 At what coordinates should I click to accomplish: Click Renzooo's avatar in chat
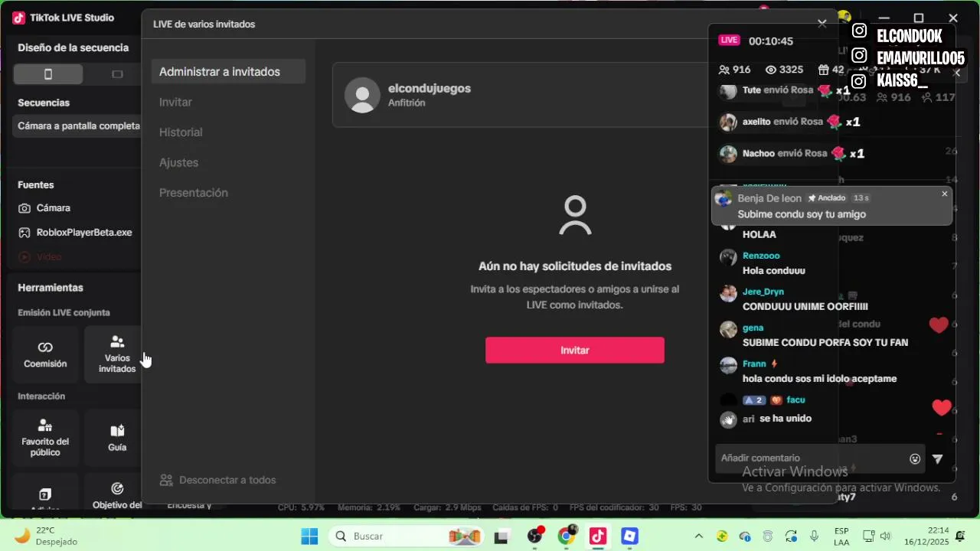(728, 257)
